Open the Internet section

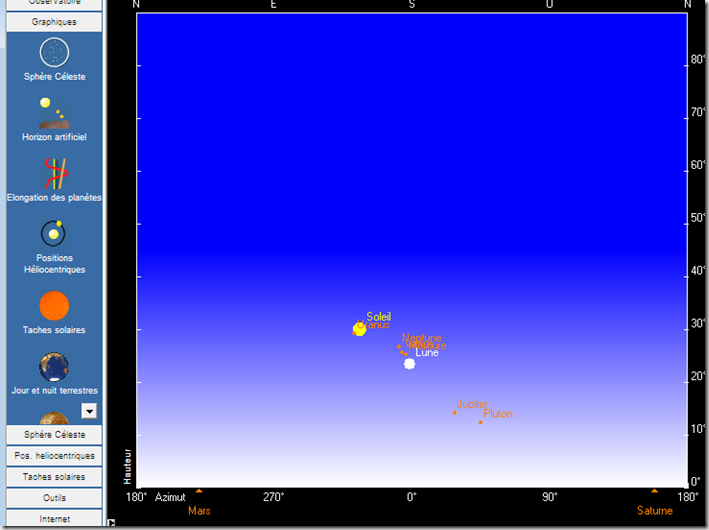(x=54, y=518)
